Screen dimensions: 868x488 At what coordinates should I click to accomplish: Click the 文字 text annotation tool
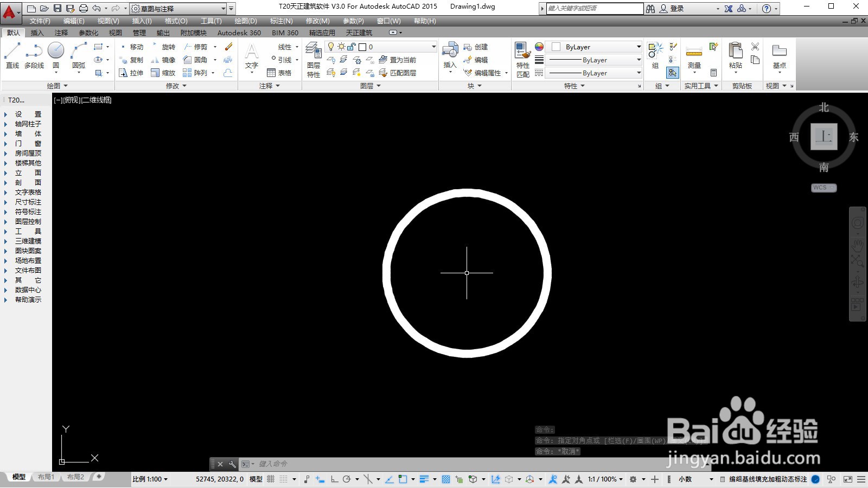point(251,56)
